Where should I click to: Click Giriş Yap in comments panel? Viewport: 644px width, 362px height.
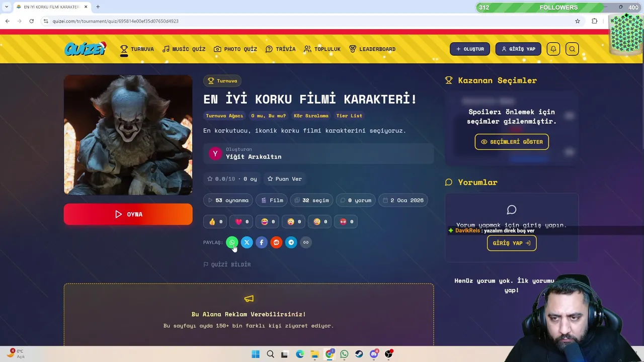[512, 243]
